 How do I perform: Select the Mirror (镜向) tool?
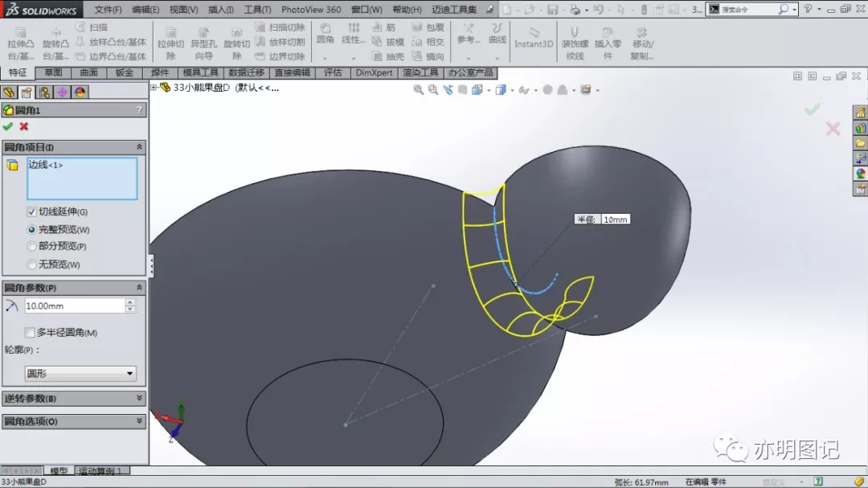coord(428,56)
